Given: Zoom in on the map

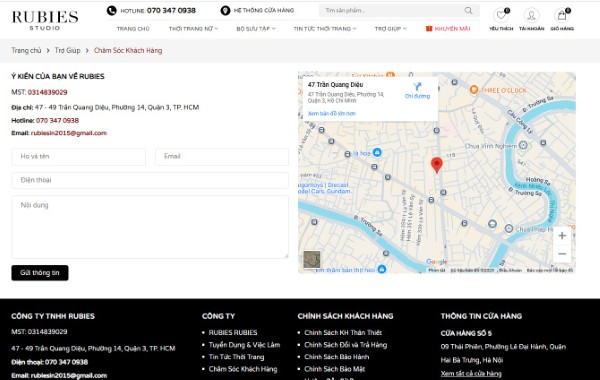Looking at the screenshot, I should pyautogui.click(x=562, y=235).
